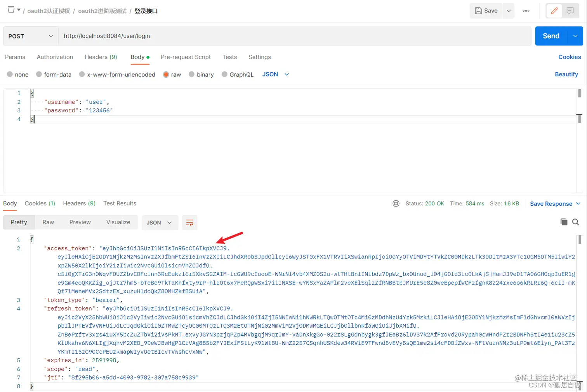Open the request body JSON format dropdown

point(276,75)
